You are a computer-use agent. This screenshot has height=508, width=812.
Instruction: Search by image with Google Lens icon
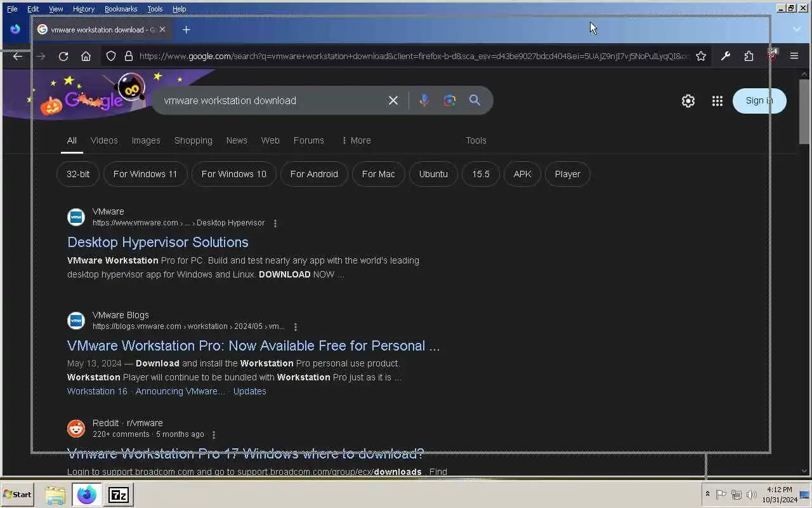[x=450, y=100]
